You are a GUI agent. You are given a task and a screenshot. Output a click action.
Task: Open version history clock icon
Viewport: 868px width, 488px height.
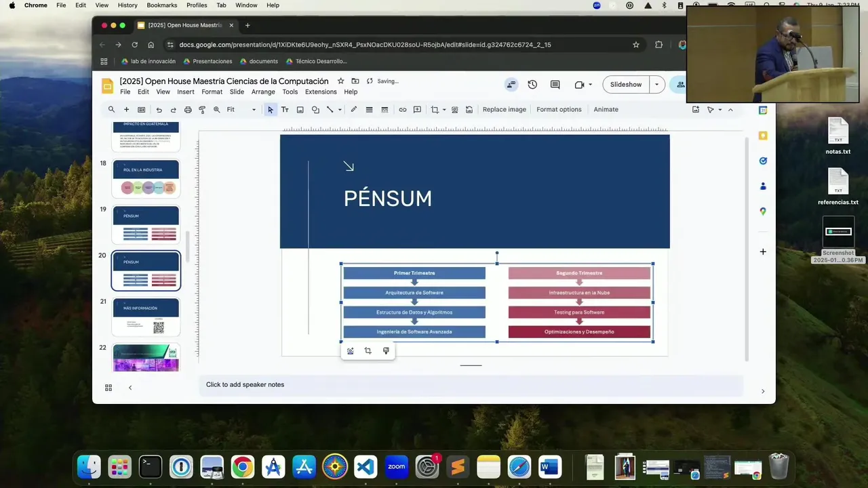532,85
